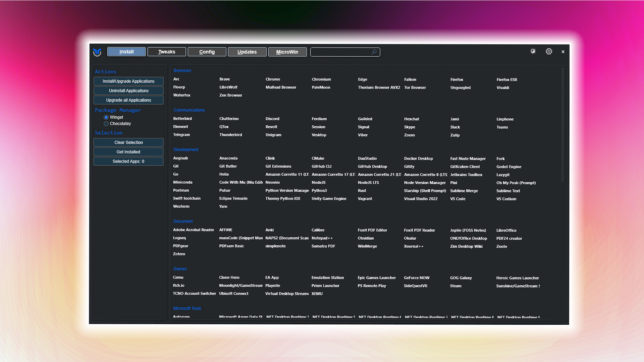Image resolution: width=644 pixels, height=362 pixels.
Task: Select Discord in Communications
Action: 272,119
